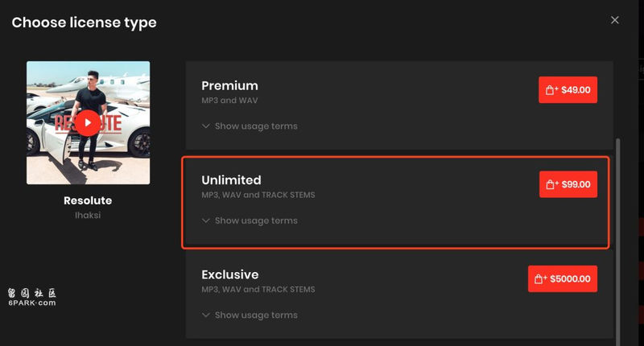Click chevron beside Premium usage terms
This screenshot has height=346, width=644.
[x=206, y=126]
